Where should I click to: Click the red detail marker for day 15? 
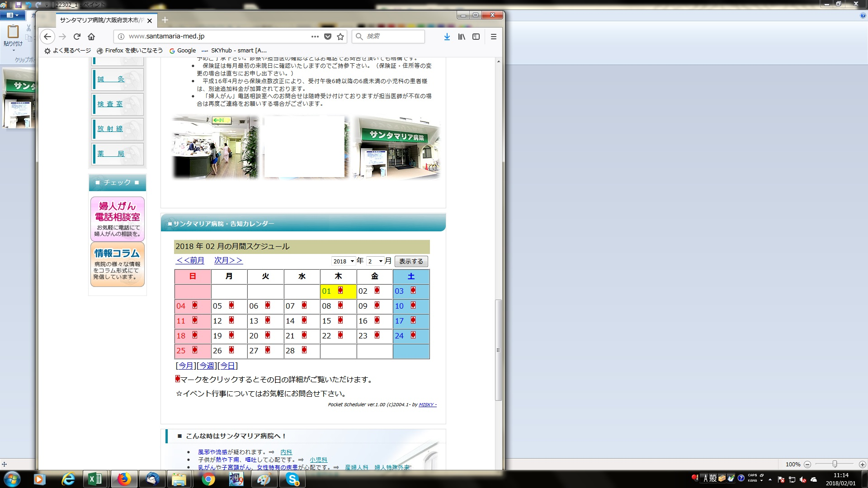(x=340, y=320)
